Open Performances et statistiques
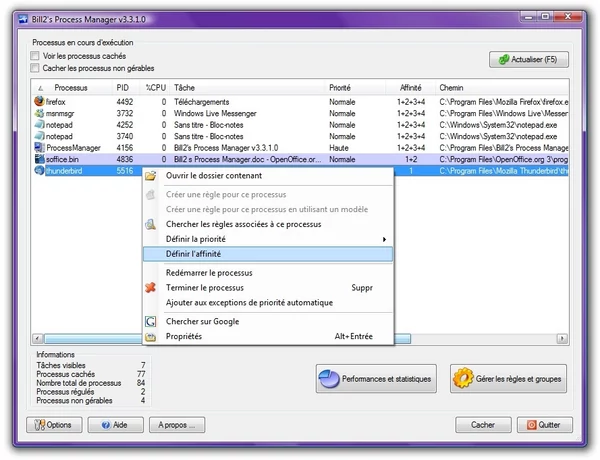Screen dimensions: 600x460 tap(376, 379)
